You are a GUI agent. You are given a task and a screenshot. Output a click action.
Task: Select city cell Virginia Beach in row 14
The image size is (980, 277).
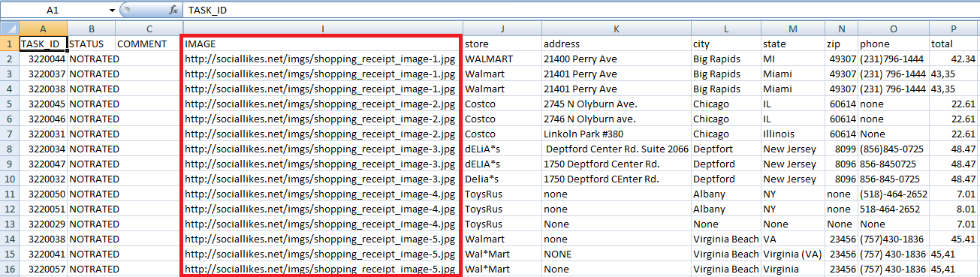(725, 239)
